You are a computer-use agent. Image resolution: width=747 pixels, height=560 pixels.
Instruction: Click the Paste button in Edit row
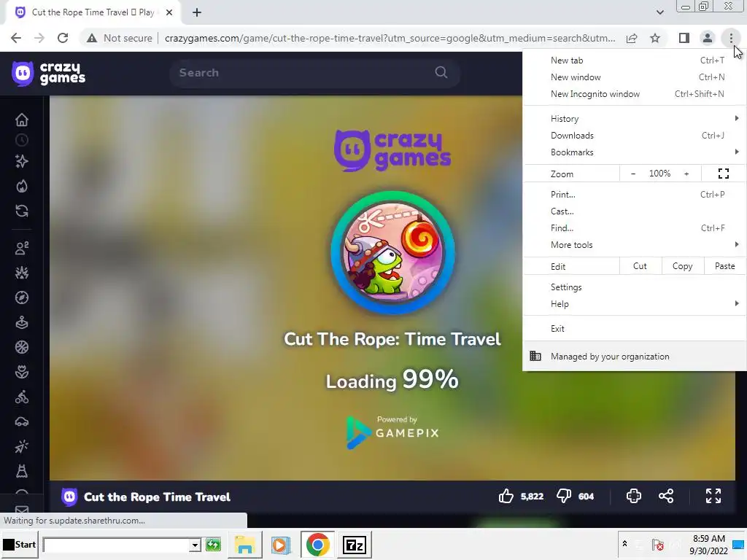[x=724, y=266]
